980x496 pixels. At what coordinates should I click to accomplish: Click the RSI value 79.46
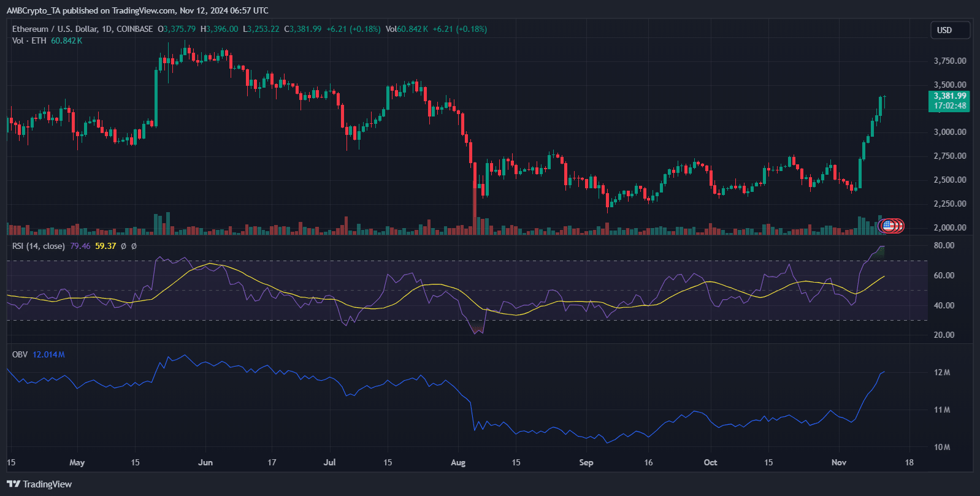[80, 246]
